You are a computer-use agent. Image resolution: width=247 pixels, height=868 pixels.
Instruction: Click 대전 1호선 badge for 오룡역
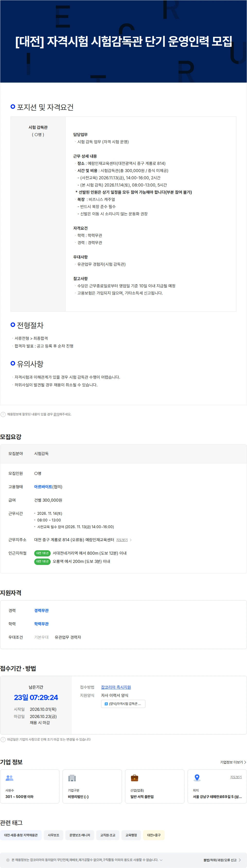(42, 561)
